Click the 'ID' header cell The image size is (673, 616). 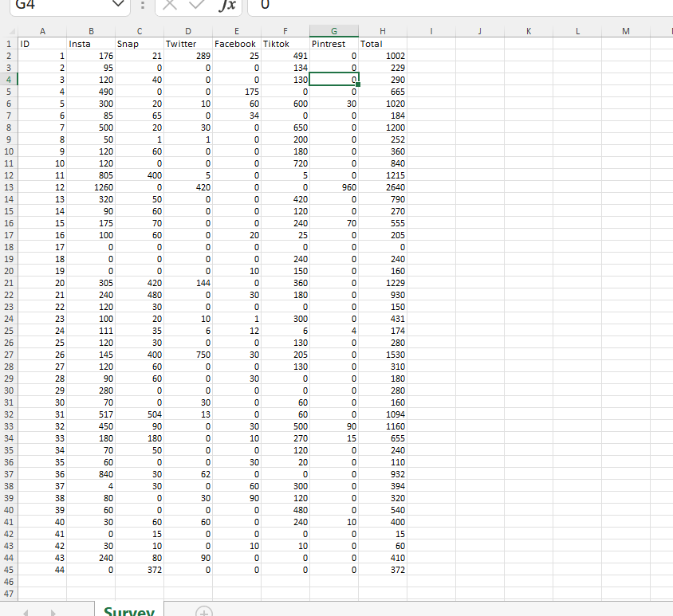[x=42, y=44]
